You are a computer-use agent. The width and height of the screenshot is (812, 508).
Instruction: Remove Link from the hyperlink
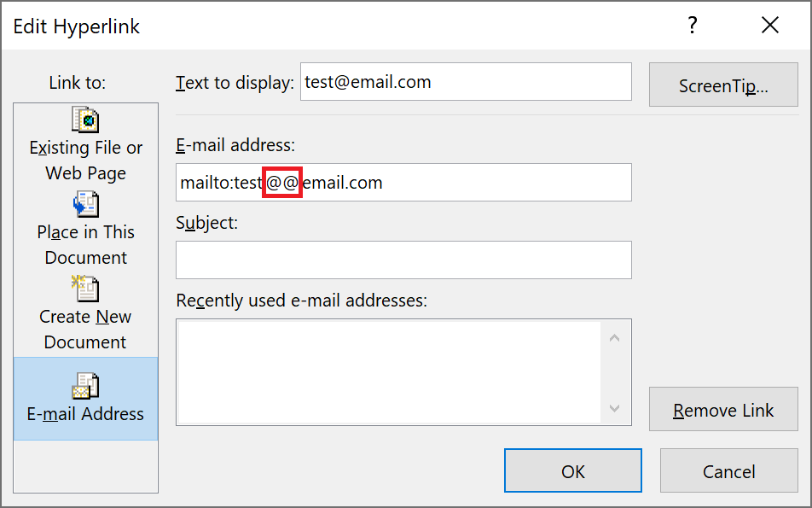point(723,409)
